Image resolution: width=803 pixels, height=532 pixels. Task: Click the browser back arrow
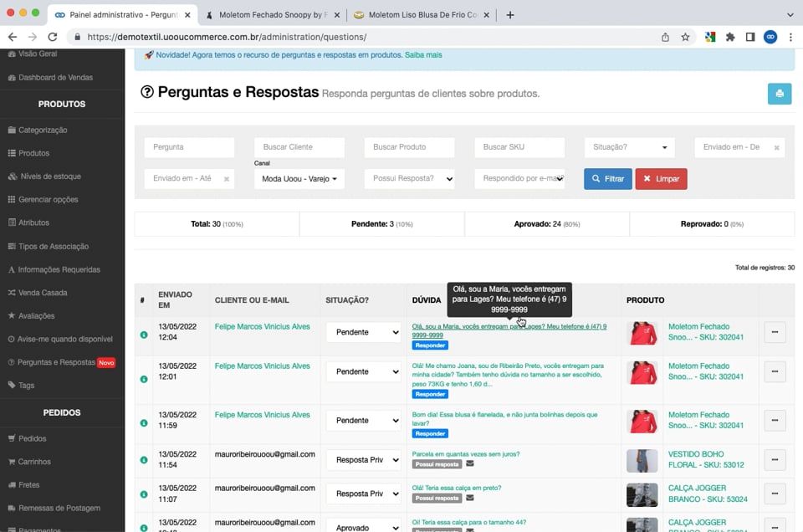point(13,37)
